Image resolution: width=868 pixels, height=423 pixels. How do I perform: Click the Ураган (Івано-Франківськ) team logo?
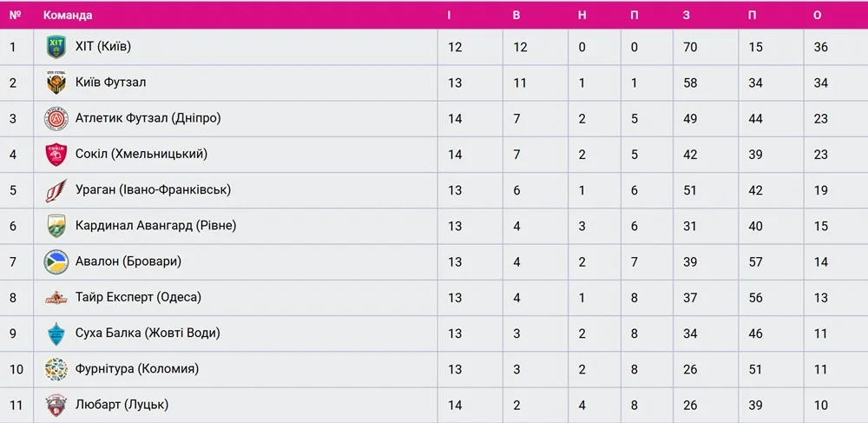click(56, 189)
